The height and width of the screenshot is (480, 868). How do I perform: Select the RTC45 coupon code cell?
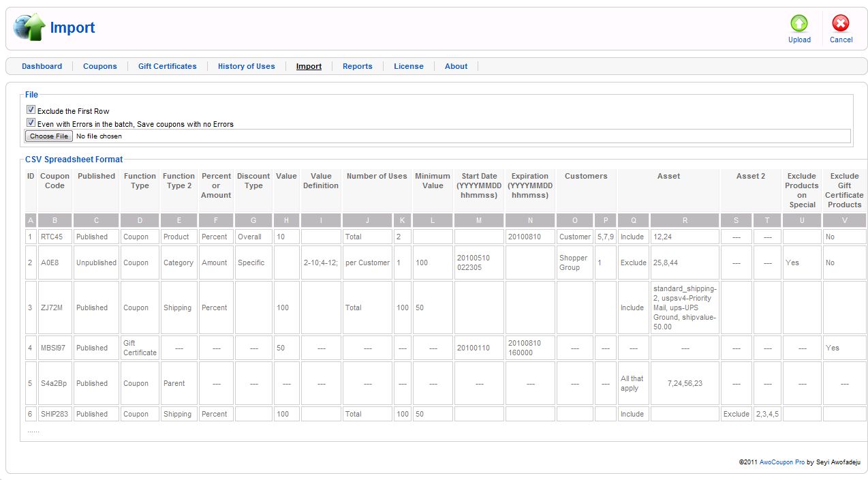click(55, 237)
